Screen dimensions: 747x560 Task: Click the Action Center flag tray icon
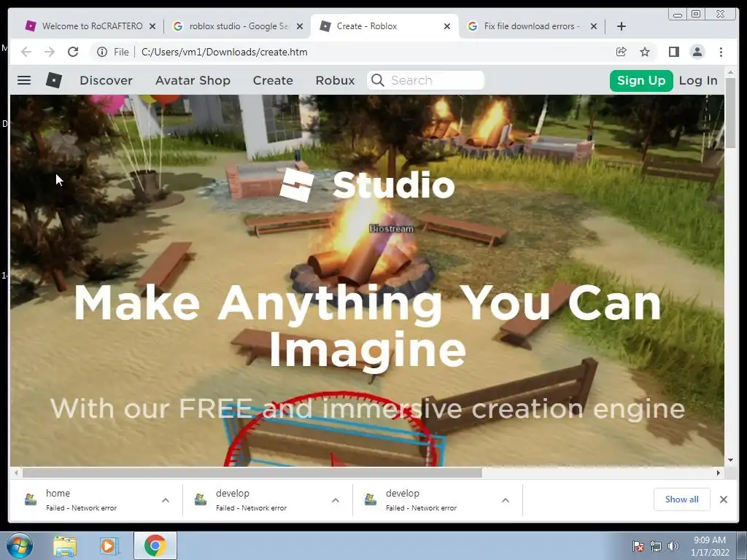point(638,546)
